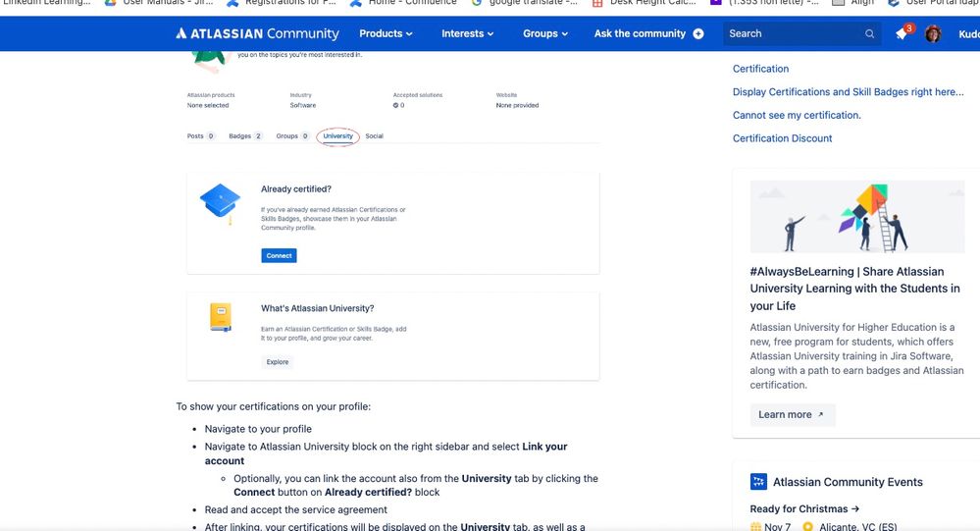Open google translate bookmark
Viewport: 980px width, 531px height.
524,3
